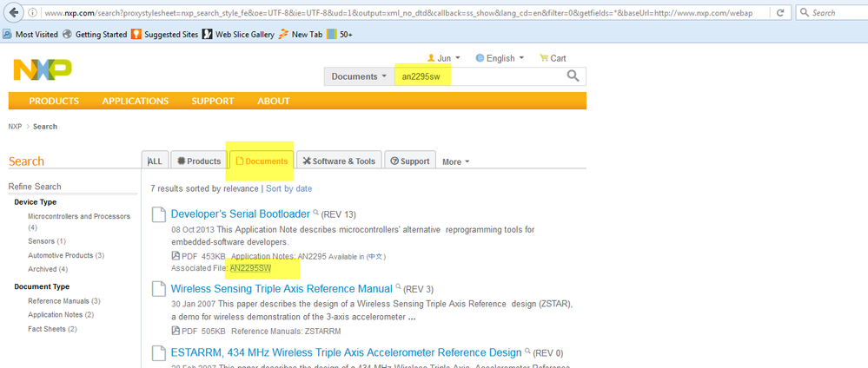Click preview magnifier next to Wireless Sensing manual
This screenshot has height=368, width=868.
(398, 286)
